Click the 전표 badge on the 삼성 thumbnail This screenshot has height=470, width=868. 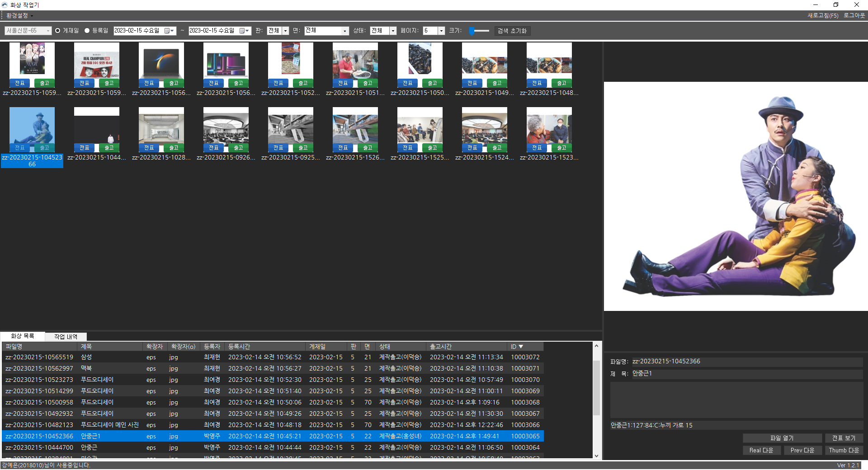(149, 83)
